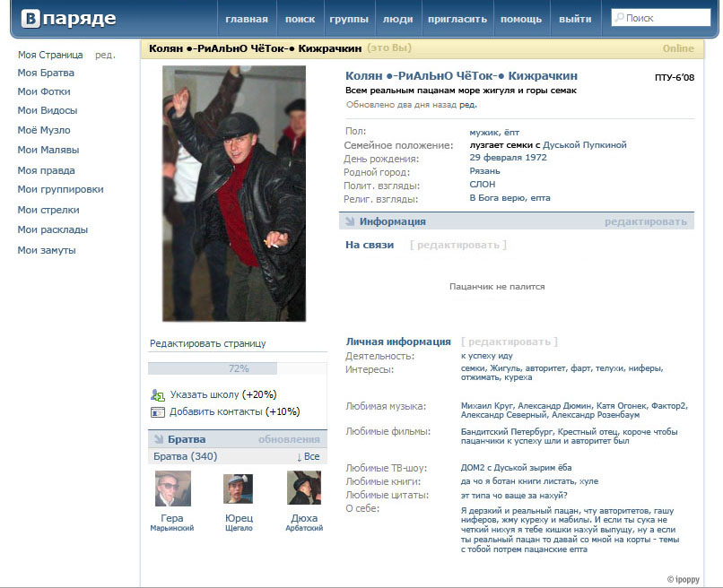
Task: Click the school icon beside «Указать школу»
Action: click(x=158, y=394)
